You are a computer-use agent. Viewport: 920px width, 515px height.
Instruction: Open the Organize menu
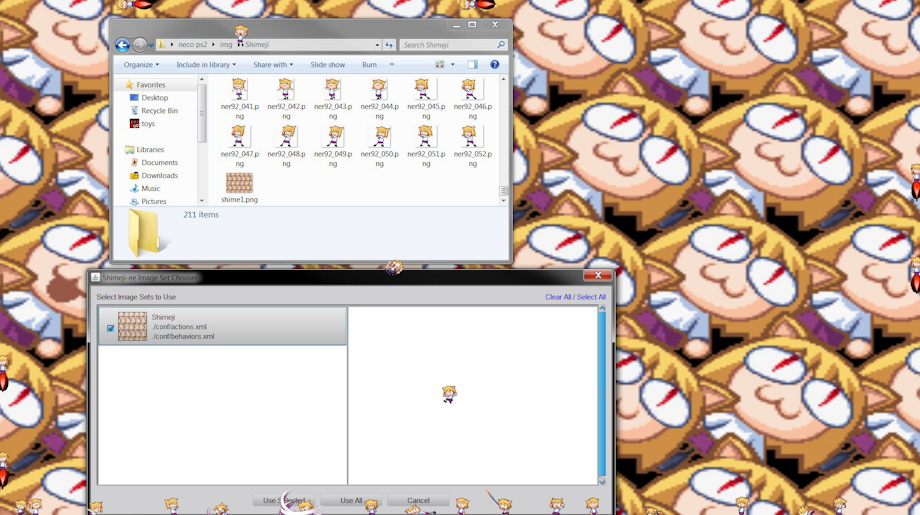(x=141, y=65)
